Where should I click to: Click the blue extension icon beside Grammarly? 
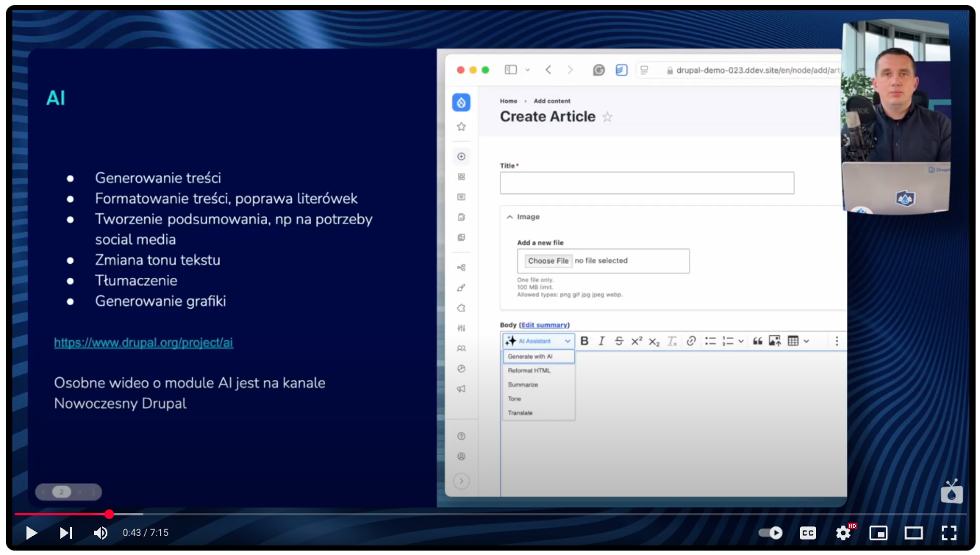tap(621, 70)
